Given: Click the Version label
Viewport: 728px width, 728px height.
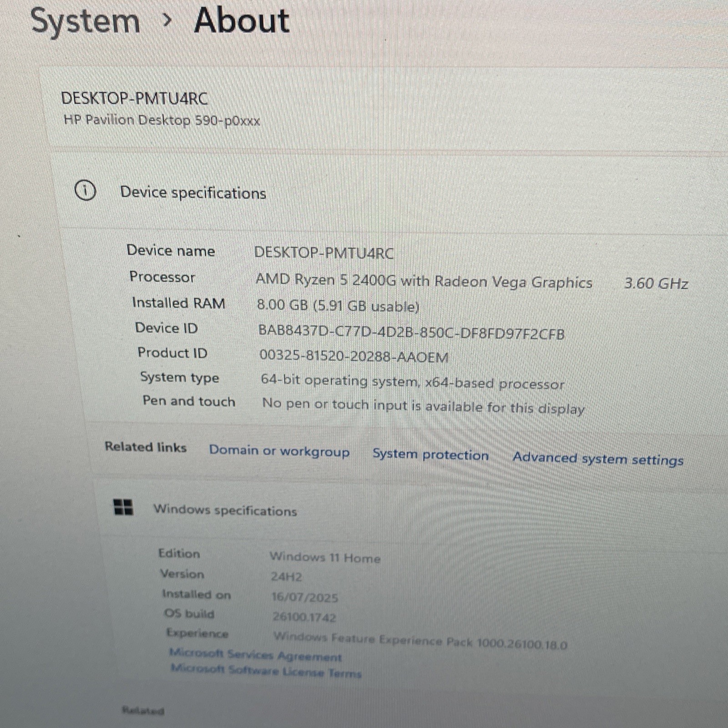Looking at the screenshot, I should [182, 574].
